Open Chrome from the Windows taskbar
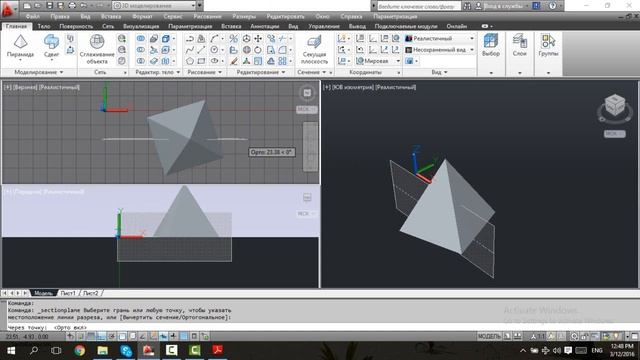The image size is (640, 360). (80, 350)
